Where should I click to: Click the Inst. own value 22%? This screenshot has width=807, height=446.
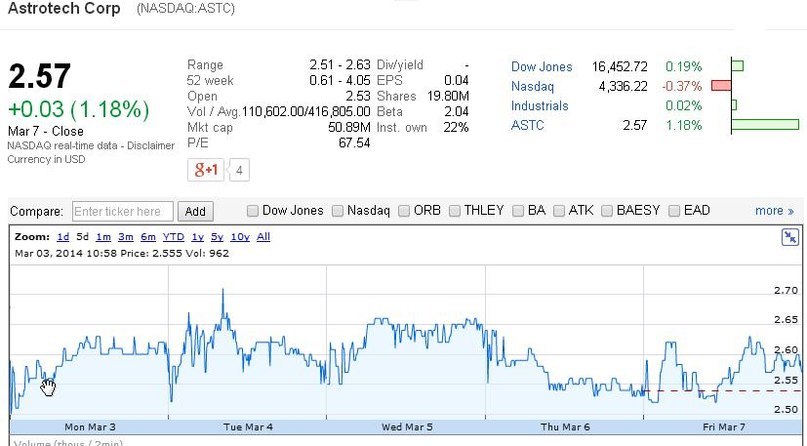[x=456, y=128]
